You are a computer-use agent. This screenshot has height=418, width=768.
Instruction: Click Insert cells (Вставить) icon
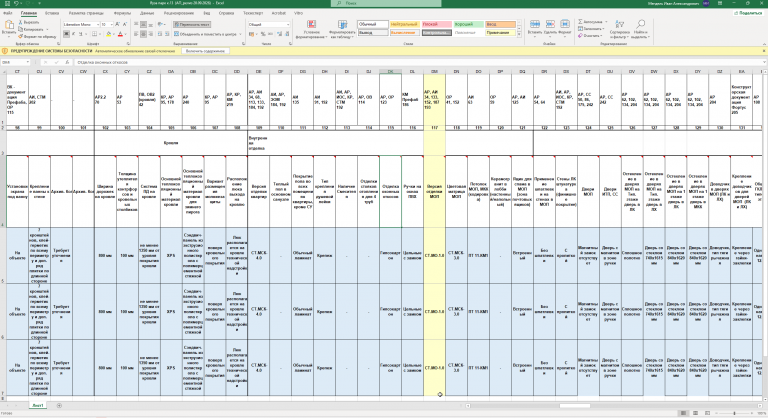click(534, 24)
